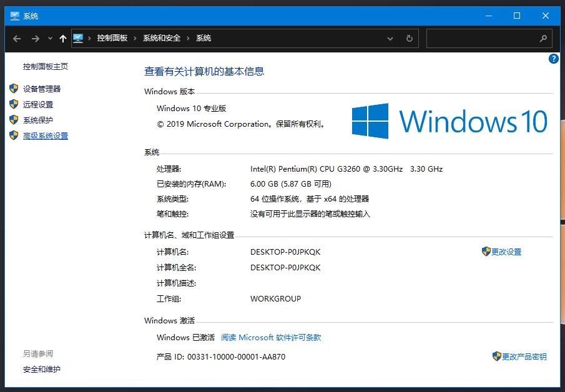Click inside the search input box
The height and width of the screenshot is (392, 565).
tap(481, 39)
